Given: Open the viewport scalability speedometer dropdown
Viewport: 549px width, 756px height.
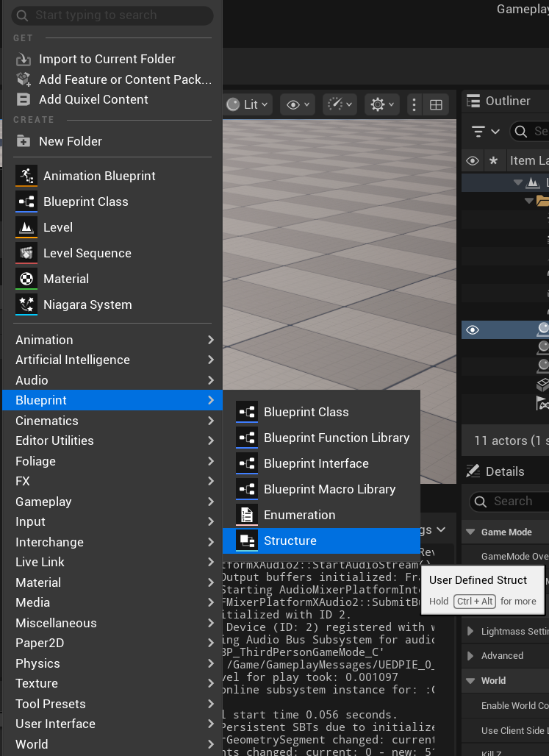Looking at the screenshot, I should (340, 104).
